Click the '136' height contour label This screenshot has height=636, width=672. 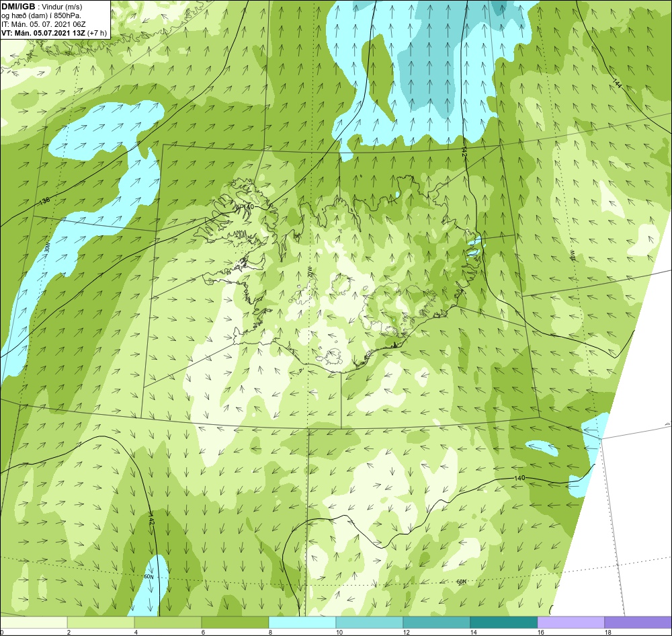point(44,201)
